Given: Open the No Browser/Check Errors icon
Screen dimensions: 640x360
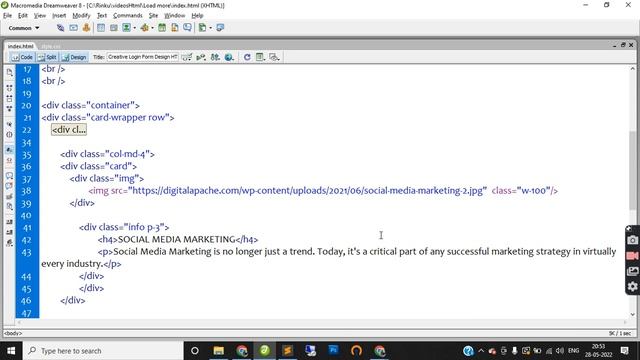Looking at the screenshot, I should 187,57.
